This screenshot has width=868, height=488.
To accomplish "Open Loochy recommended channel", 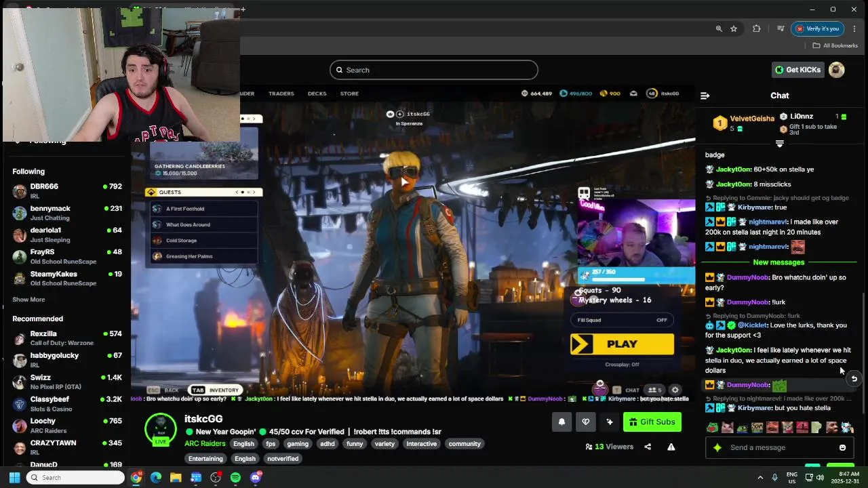I will pyautogui.click(x=66, y=425).
